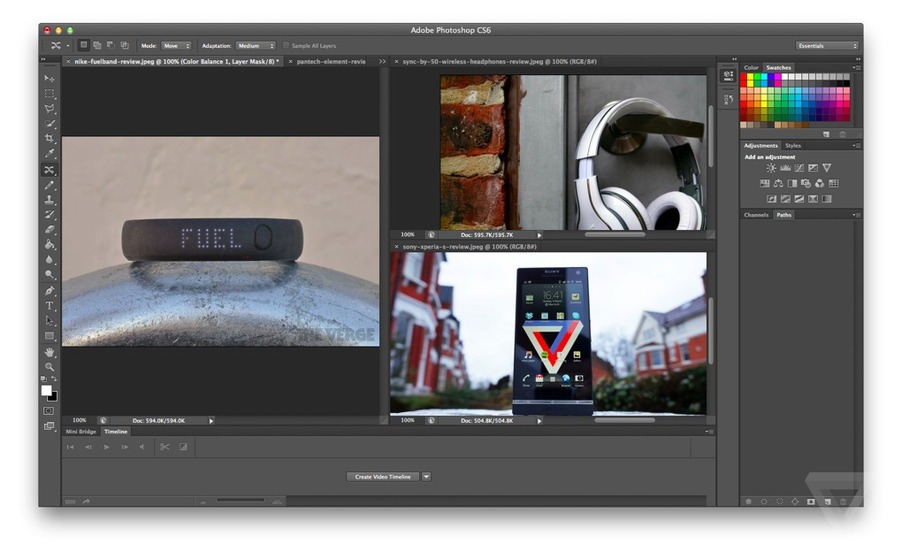The height and width of the screenshot is (558, 902).
Task: Open Swatches panel flyout menu
Action: pyautogui.click(x=857, y=67)
